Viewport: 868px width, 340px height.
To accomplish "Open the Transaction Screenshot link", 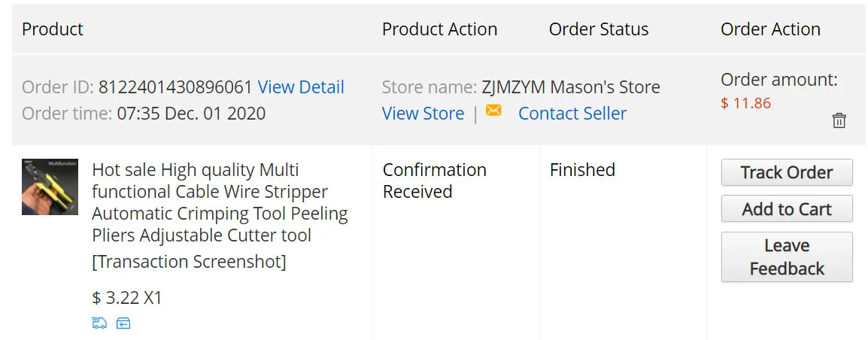I will click(x=189, y=262).
